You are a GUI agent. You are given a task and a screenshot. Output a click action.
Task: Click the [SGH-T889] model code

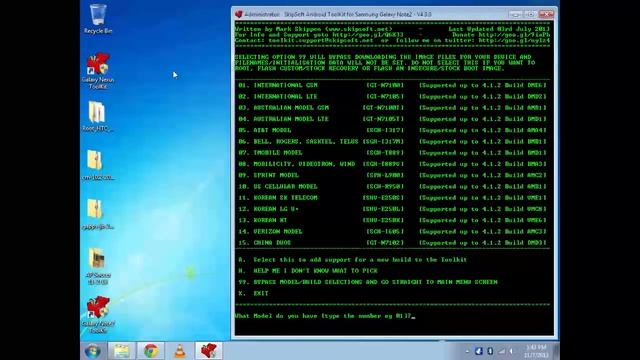point(385,153)
